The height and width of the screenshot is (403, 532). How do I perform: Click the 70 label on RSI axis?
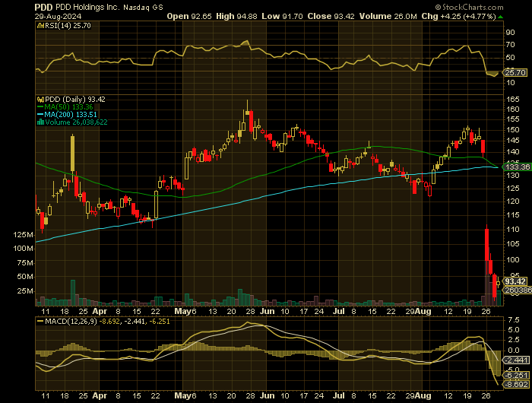(510, 45)
